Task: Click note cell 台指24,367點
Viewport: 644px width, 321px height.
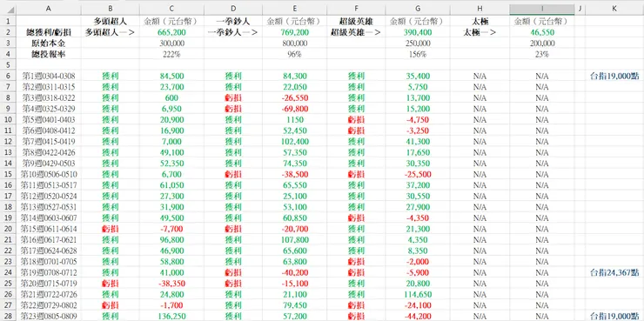Action: pyautogui.click(x=614, y=272)
